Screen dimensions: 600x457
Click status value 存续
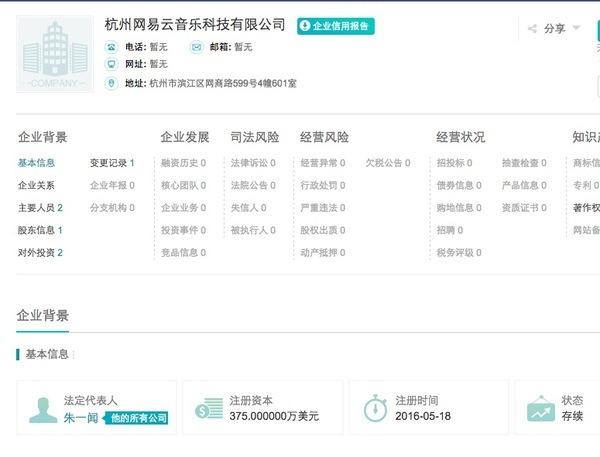pos(572,416)
